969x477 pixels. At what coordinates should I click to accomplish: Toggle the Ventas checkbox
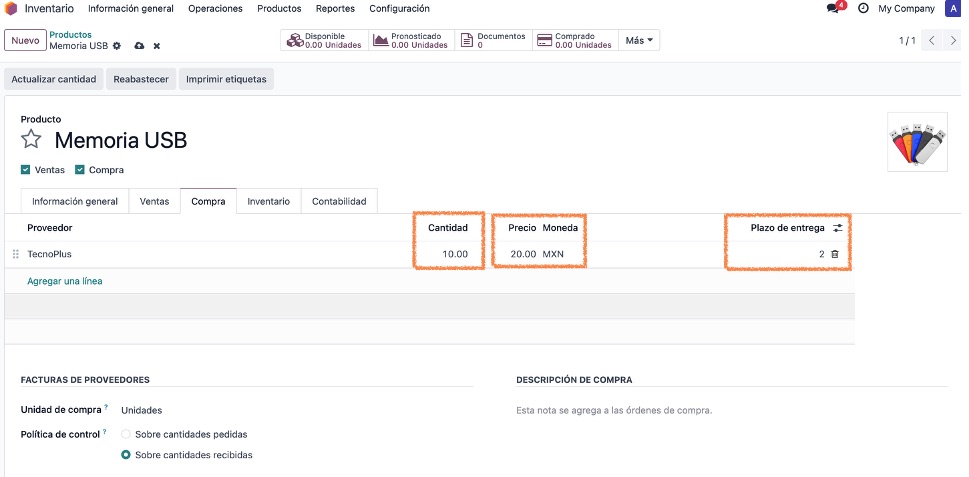point(25,170)
